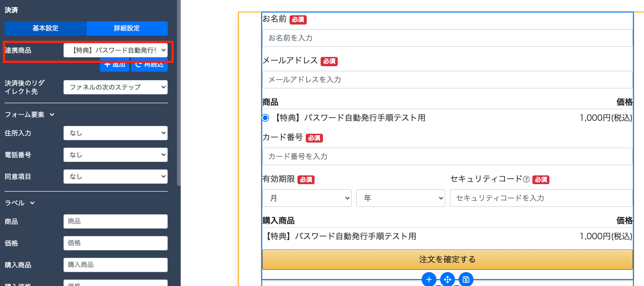Click the 追加 add product button
Image resolution: width=644 pixels, height=286 pixels.
[x=114, y=65]
